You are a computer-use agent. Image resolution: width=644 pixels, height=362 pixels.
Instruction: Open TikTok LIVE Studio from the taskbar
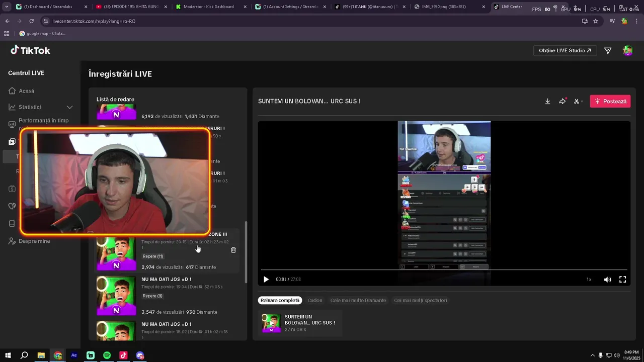tap(123, 355)
